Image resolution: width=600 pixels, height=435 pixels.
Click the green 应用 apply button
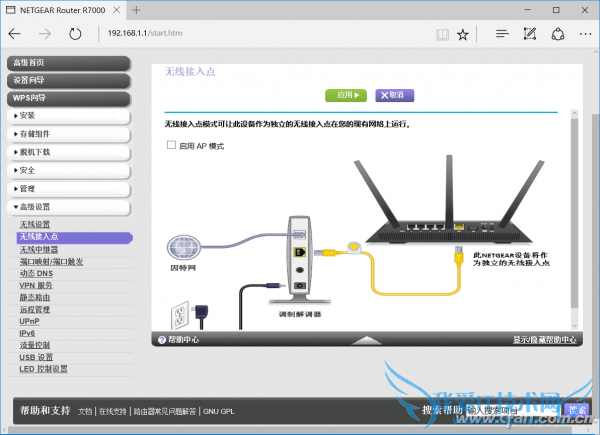tap(346, 95)
